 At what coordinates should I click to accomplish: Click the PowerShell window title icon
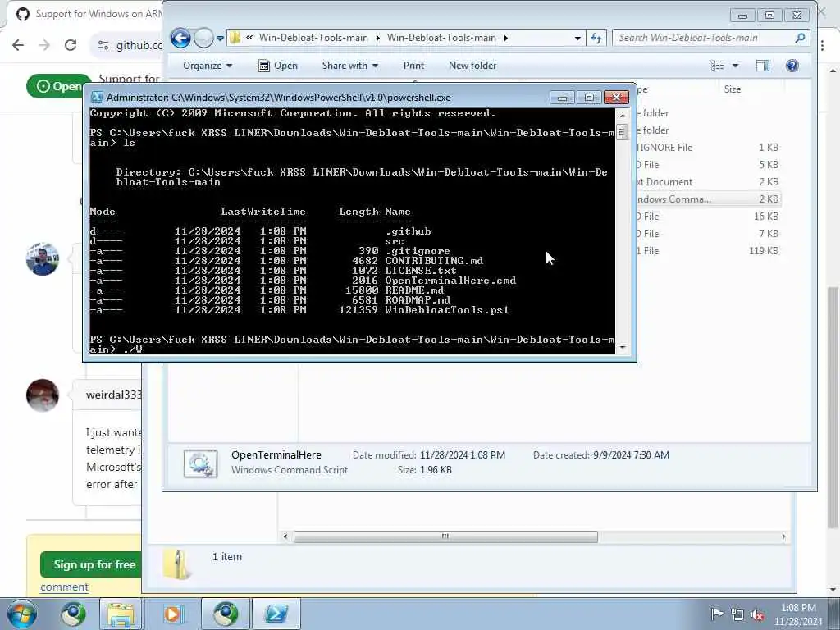97,97
